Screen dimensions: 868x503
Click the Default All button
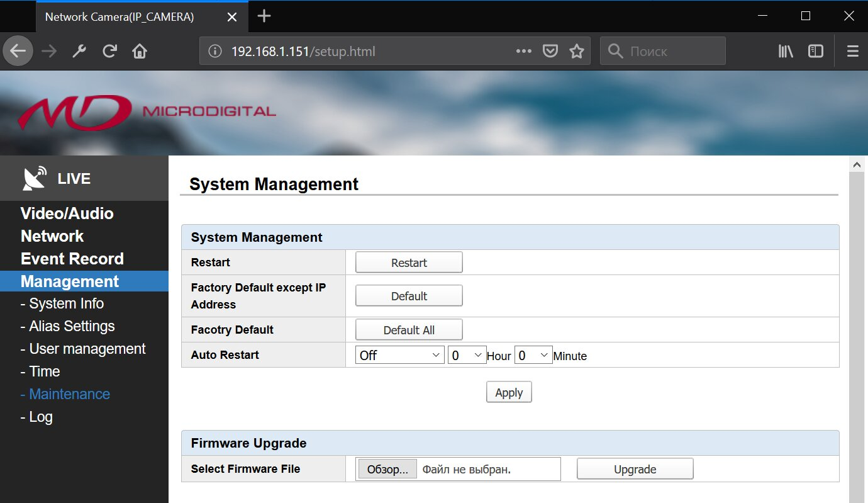(409, 330)
